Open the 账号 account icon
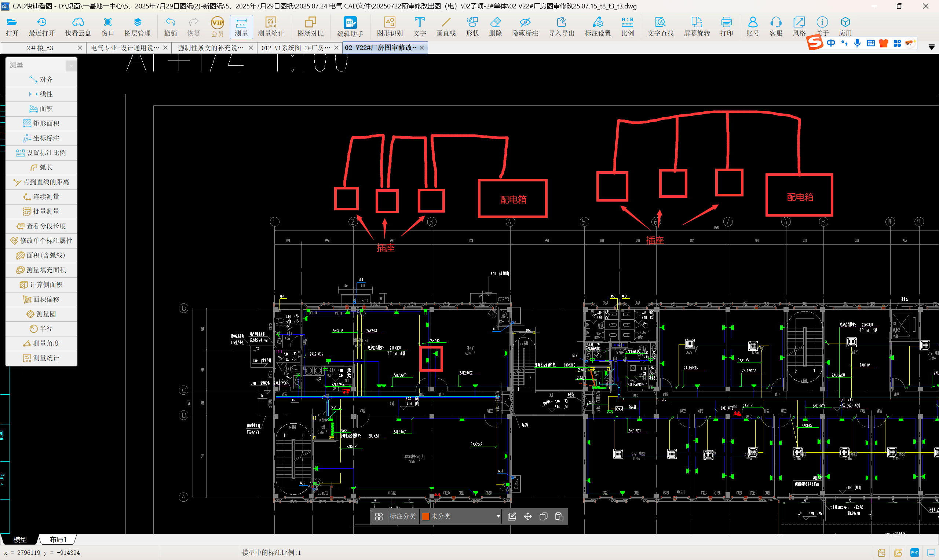This screenshot has height=560, width=939. point(753,27)
